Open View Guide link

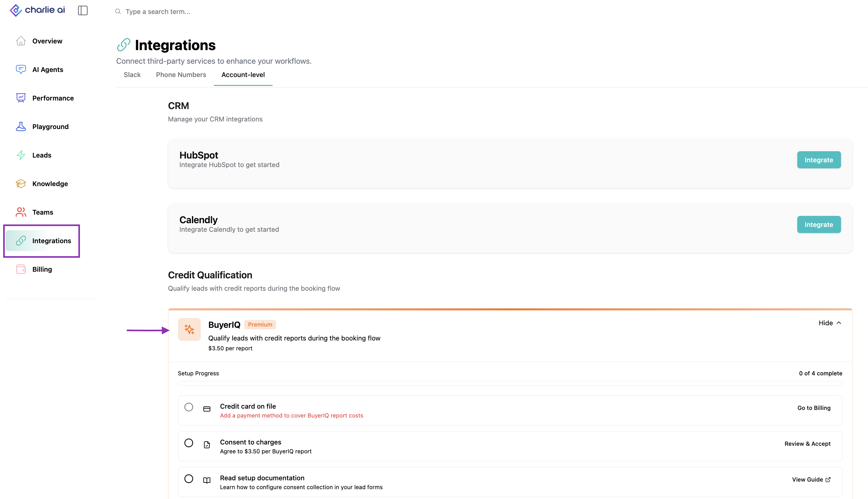click(811, 480)
